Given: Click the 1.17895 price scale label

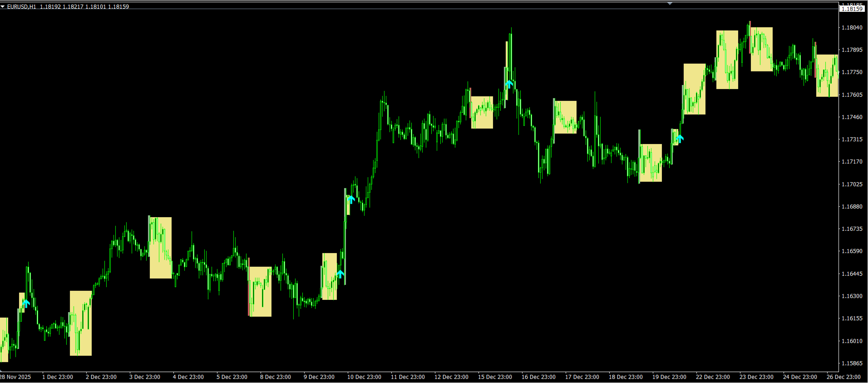Looking at the screenshot, I should click(852, 50).
